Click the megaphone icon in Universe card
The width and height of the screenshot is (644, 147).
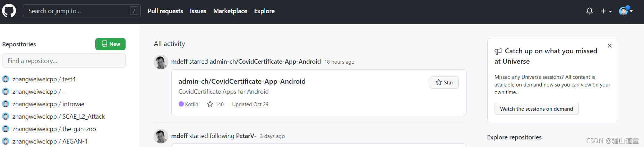point(498,52)
